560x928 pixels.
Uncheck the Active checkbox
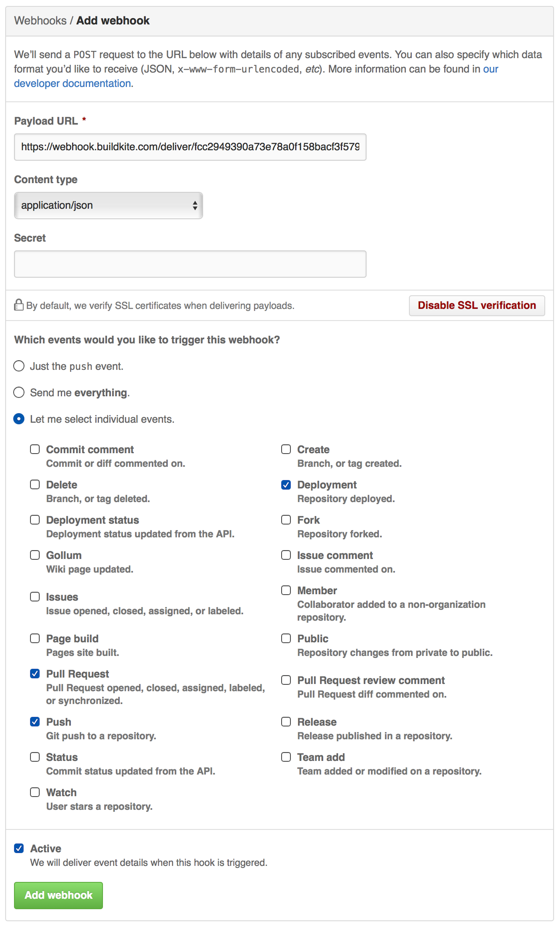(x=19, y=848)
